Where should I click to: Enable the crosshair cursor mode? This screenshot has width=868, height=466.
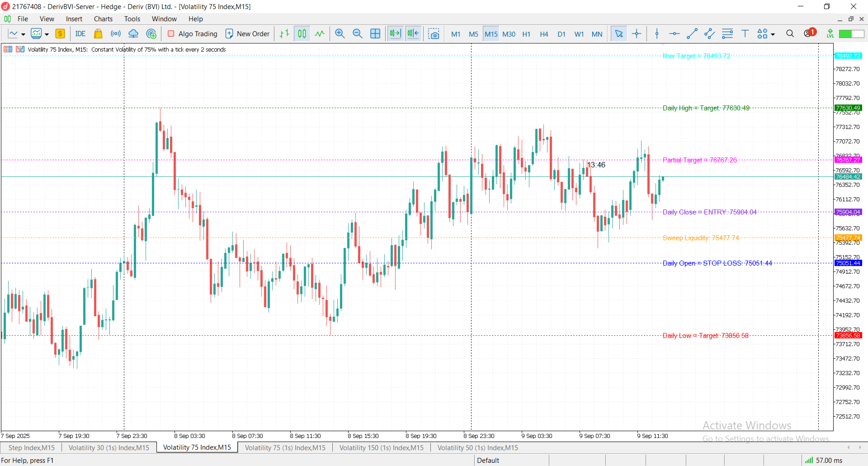[x=637, y=34]
